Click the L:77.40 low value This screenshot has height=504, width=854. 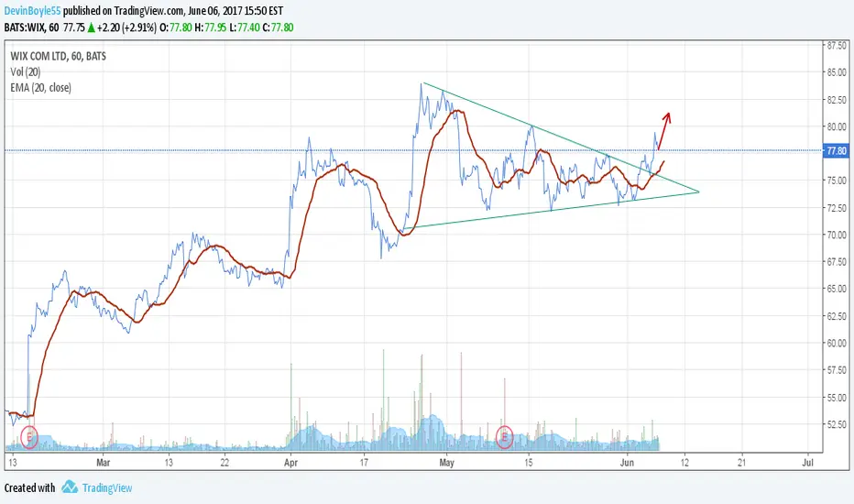coord(244,27)
